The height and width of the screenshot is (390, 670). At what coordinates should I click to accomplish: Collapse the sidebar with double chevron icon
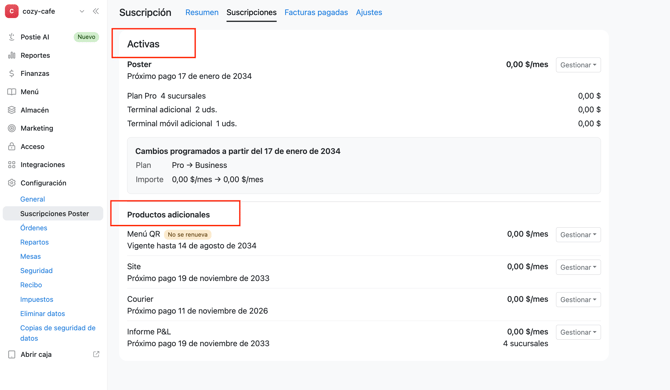pos(96,12)
